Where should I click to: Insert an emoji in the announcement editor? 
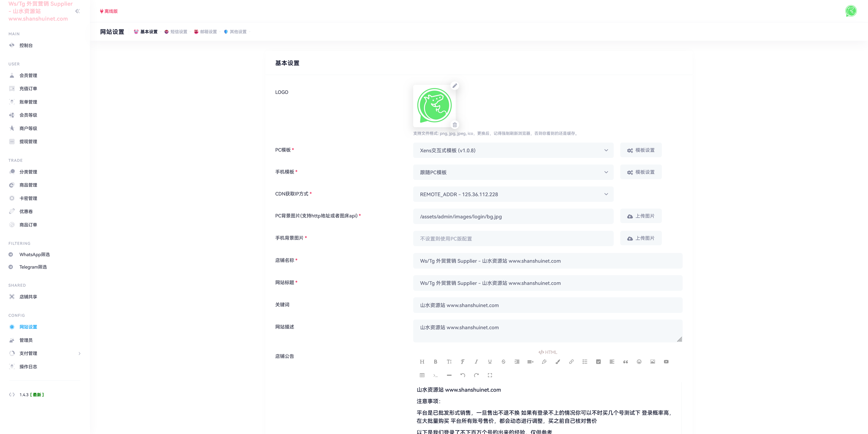click(x=639, y=362)
